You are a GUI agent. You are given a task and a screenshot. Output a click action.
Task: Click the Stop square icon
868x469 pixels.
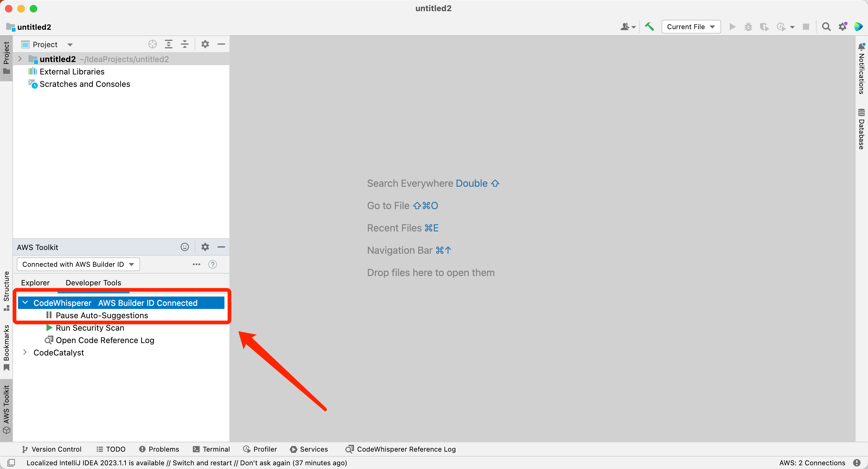[x=806, y=27]
